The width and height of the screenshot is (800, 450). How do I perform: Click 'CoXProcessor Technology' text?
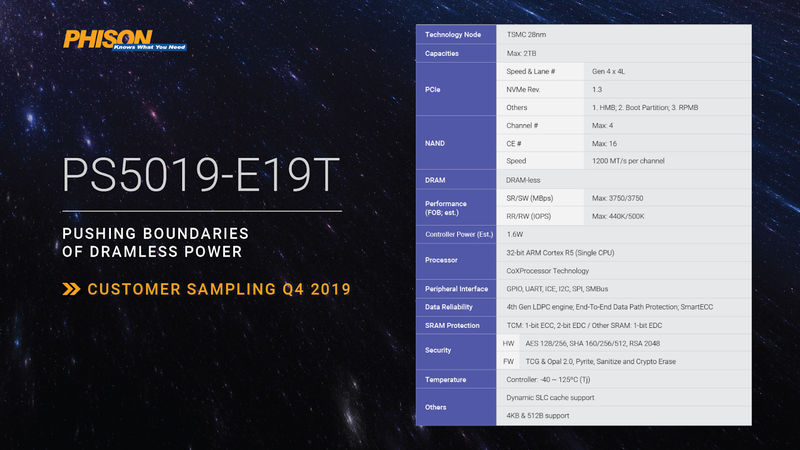pos(547,271)
